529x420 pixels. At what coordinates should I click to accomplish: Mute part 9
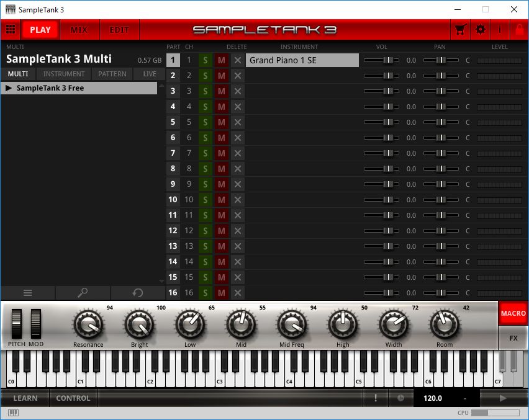click(x=221, y=184)
